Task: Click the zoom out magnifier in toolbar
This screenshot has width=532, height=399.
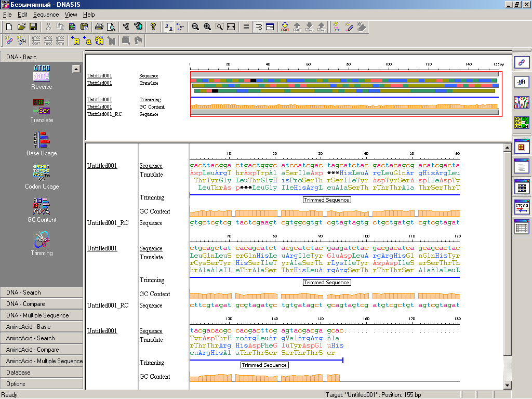Action: click(x=195, y=26)
